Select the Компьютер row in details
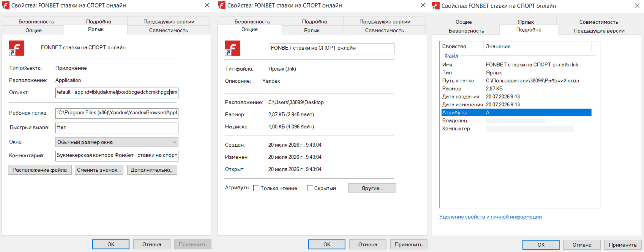This screenshot has width=644, height=252. tap(516, 129)
